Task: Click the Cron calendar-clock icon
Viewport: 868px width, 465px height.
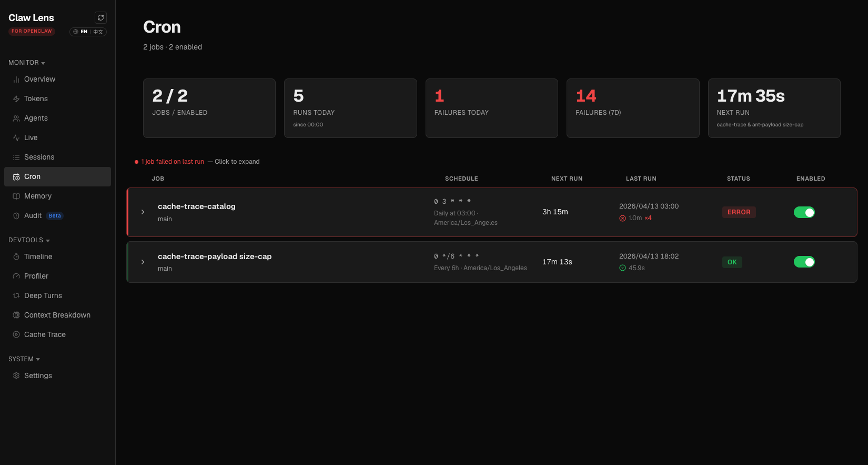Action: pyautogui.click(x=16, y=177)
